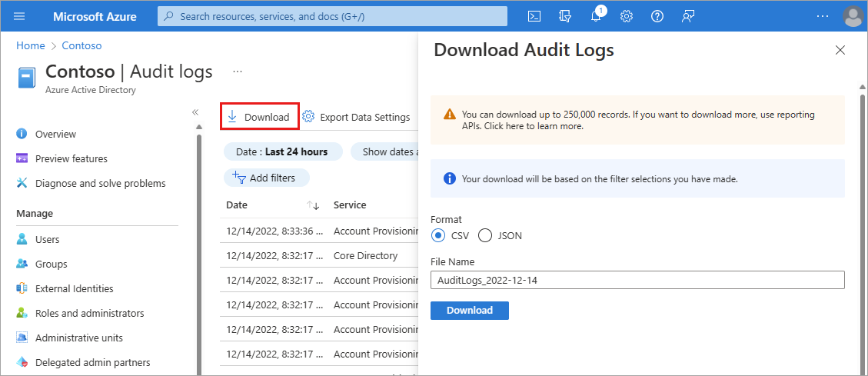Viewport: 868px width, 376px height.
Task: Open the Show dates as filter pill
Action: click(384, 151)
